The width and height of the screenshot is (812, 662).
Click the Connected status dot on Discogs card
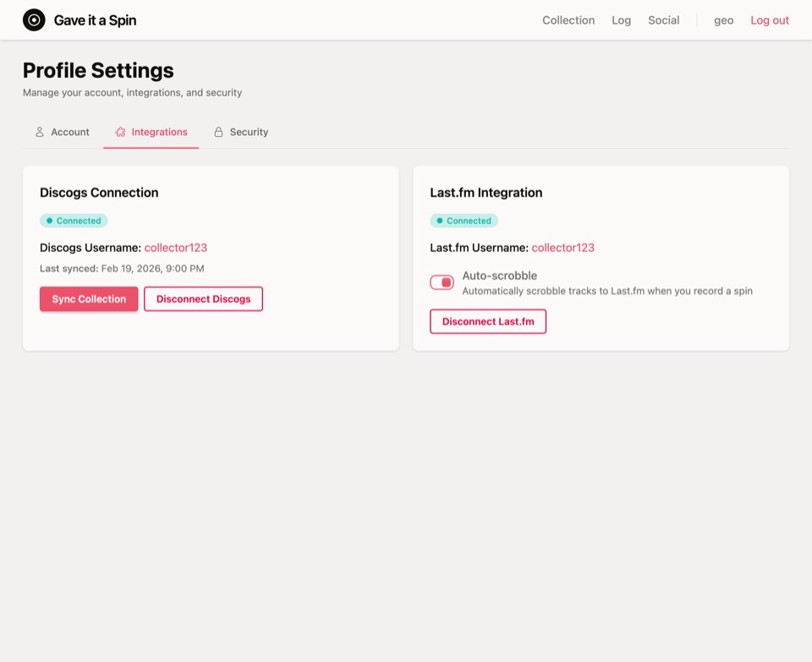(49, 221)
